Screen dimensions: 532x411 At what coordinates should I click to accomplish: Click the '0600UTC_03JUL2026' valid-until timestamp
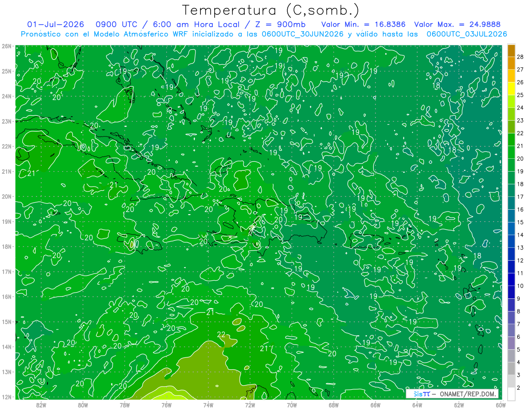[x=467, y=34]
